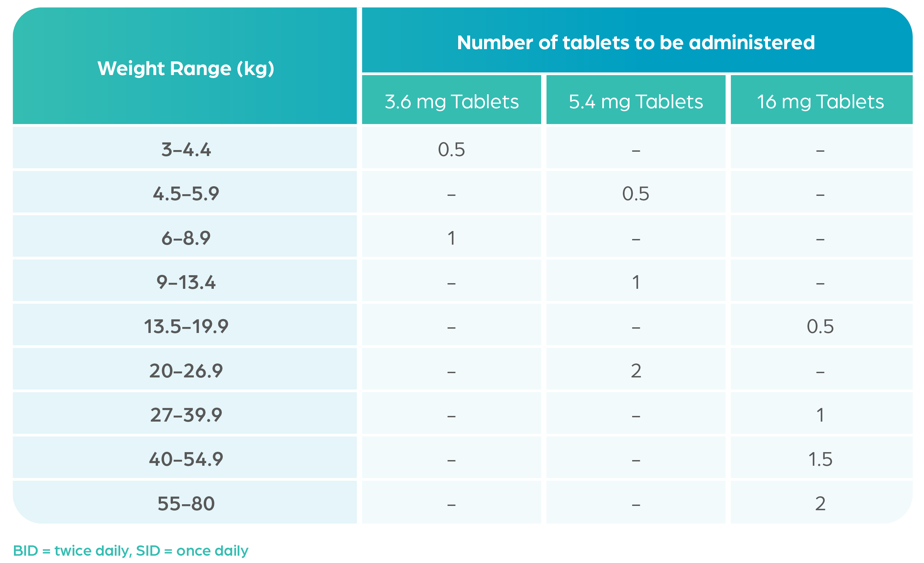Image resolution: width=924 pixels, height=563 pixels.
Task: Click the 0.5 value under 5.4 mg Tablets
Action: pos(635,194)
